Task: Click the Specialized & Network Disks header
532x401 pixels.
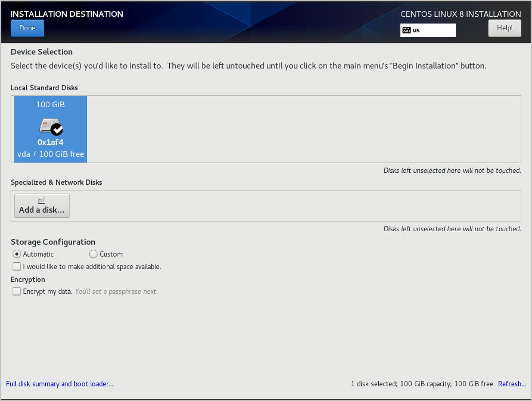Action: [x=56, y=182]
